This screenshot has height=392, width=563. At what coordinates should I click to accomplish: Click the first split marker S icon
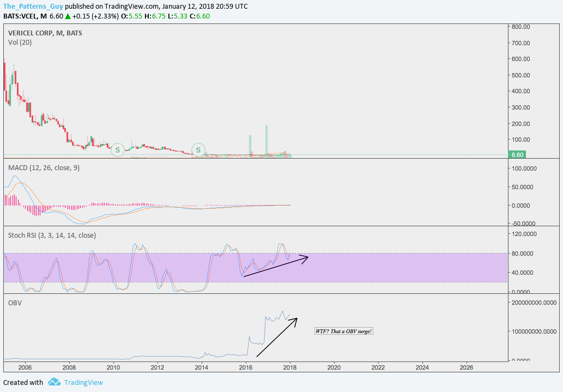click(x=117, y=150)
